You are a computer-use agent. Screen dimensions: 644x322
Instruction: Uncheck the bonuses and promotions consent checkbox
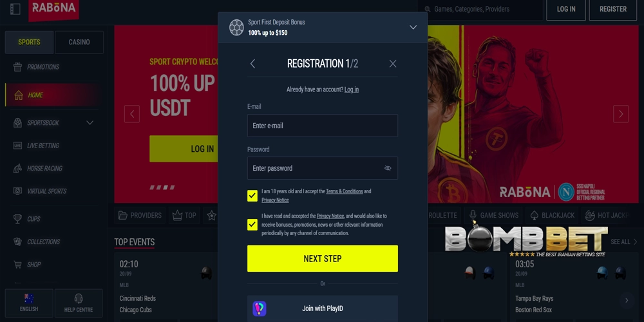tap(252, 225)
